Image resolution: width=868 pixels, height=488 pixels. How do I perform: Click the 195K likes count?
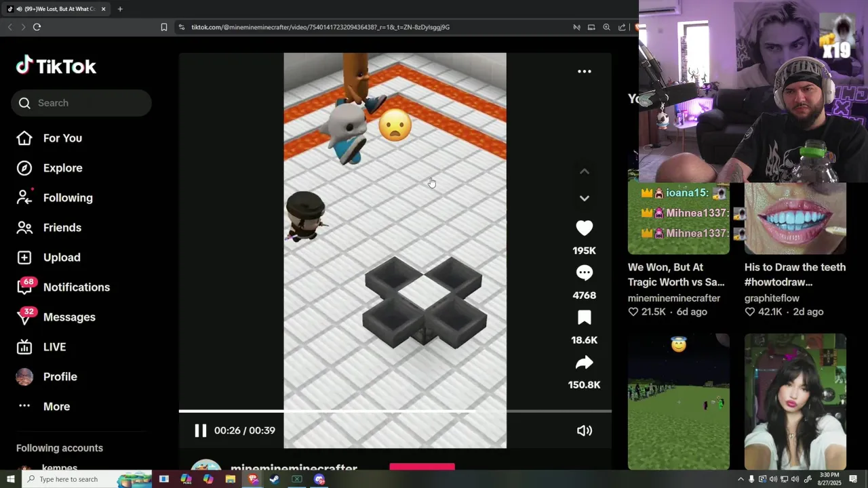click(584, 251)
